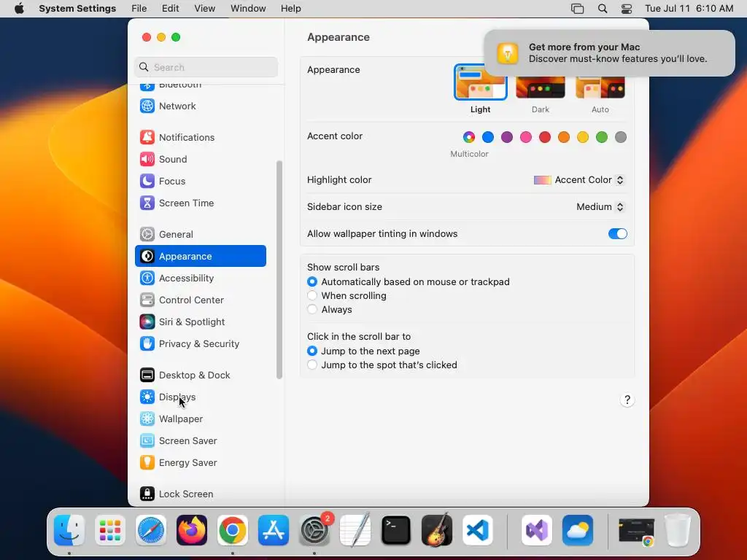This screenshot has height=560, width=747.
Task: Open the View menu
Action: (x=204, y=9)
